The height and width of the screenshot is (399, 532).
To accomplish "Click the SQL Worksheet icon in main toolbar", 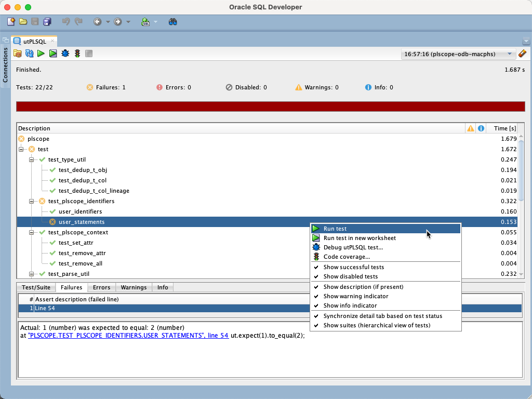I will click(x=146, y=21).
